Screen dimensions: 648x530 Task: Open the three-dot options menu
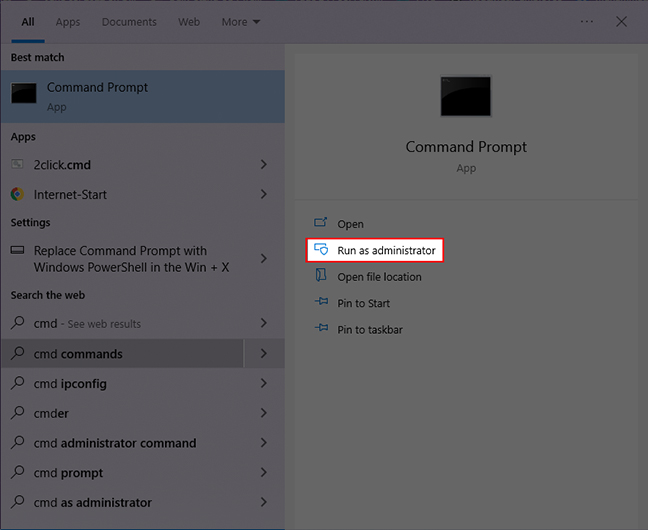pos(586,21)
